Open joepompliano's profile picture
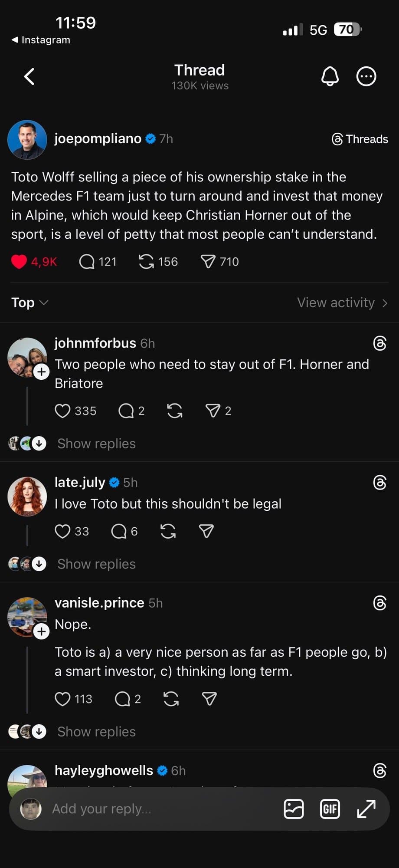This screenshot has height=868, width=399. [27, 140]
